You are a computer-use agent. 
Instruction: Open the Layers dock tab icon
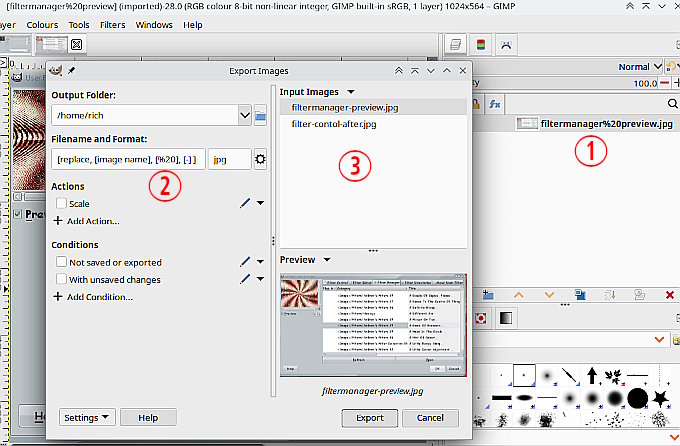click(x=455, y=45)
